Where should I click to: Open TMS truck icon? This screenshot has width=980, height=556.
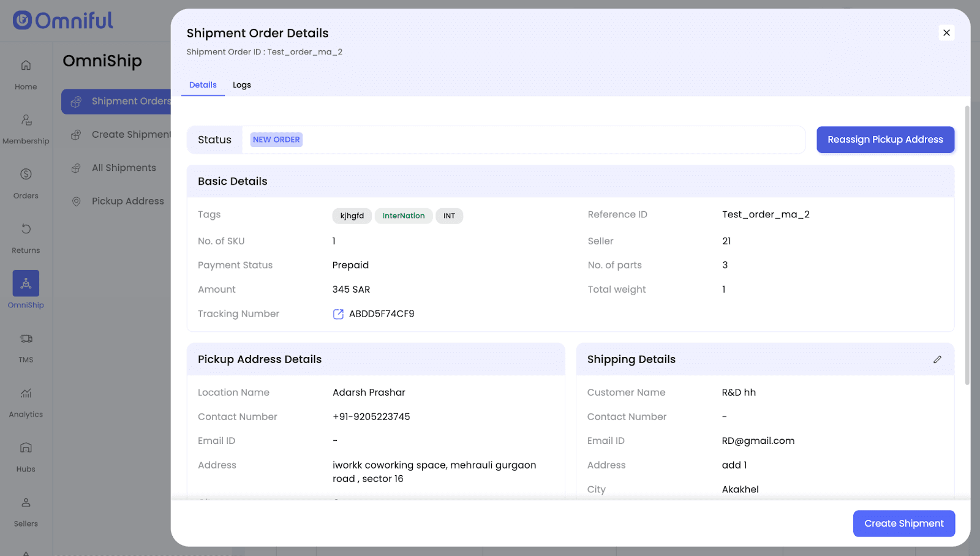point(26,339)
